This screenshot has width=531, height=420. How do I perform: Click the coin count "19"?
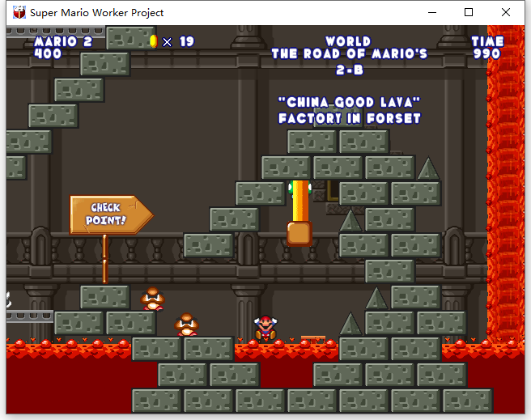(x=187, y=41)
